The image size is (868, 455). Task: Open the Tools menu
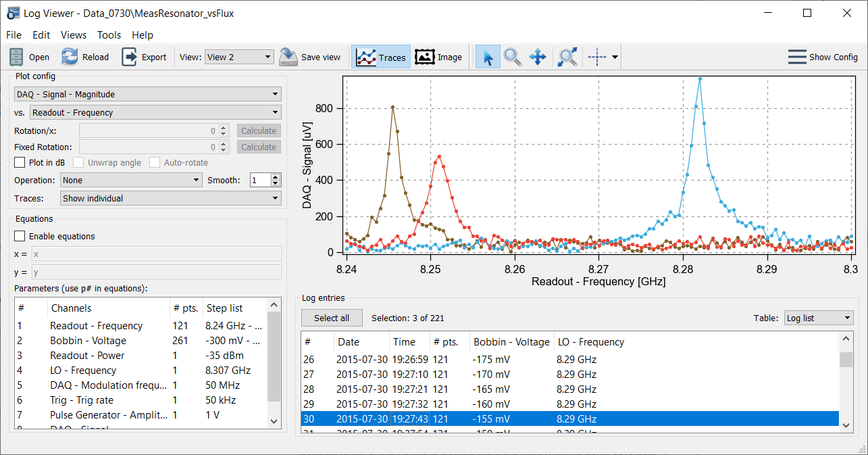click(x=109, y=35)
